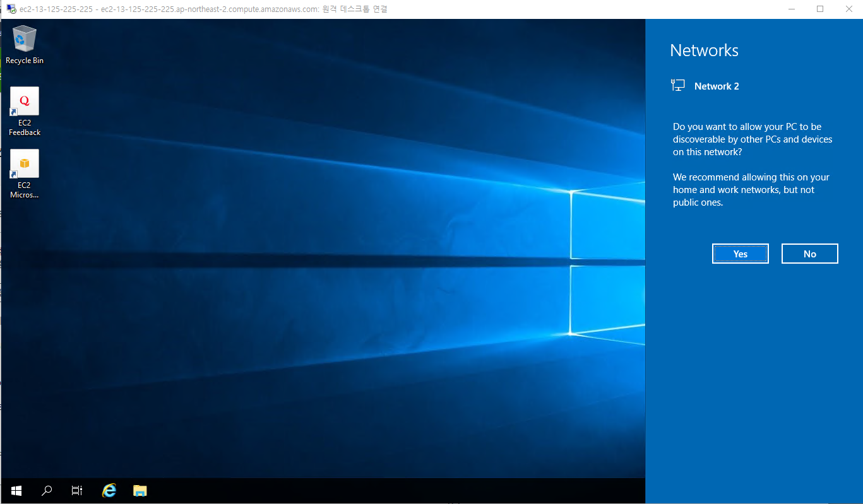
Task: Select the EC2 Microsoft shortcut icon
Action: click(x=25, y=174)
